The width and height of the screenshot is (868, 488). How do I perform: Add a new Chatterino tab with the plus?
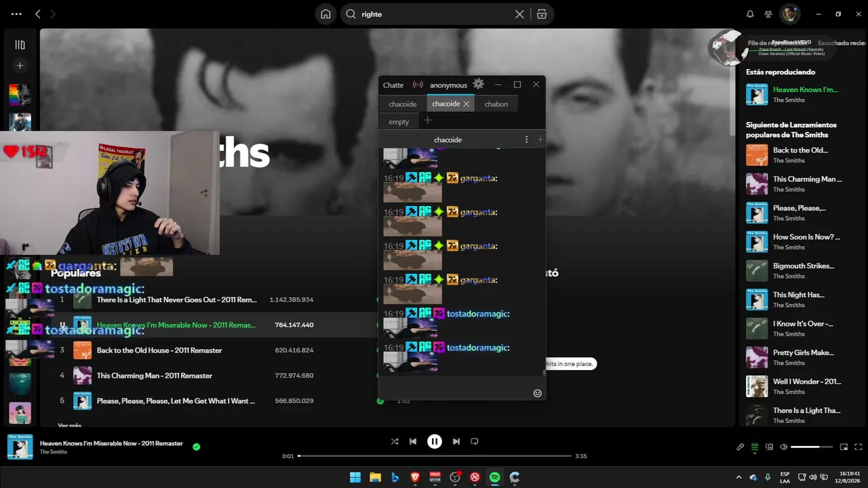[x=427, y=121]
